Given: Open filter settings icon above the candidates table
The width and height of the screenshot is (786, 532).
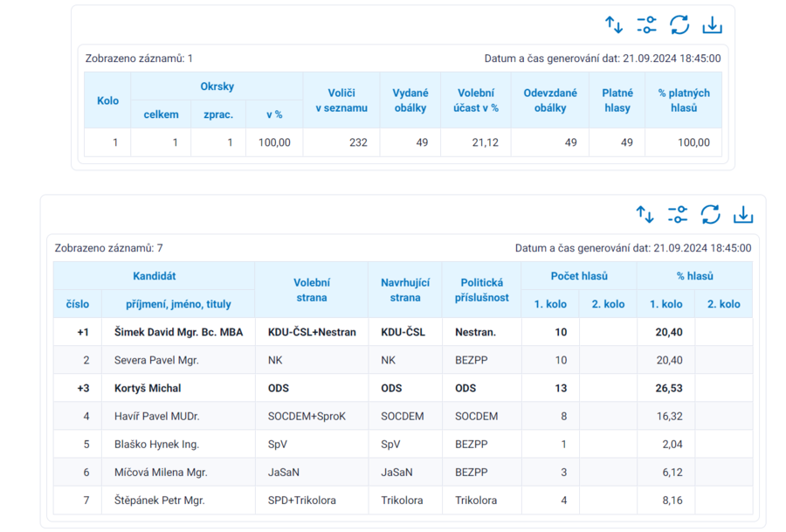Looking at the screenshot, I should click(x=678, y=215).
